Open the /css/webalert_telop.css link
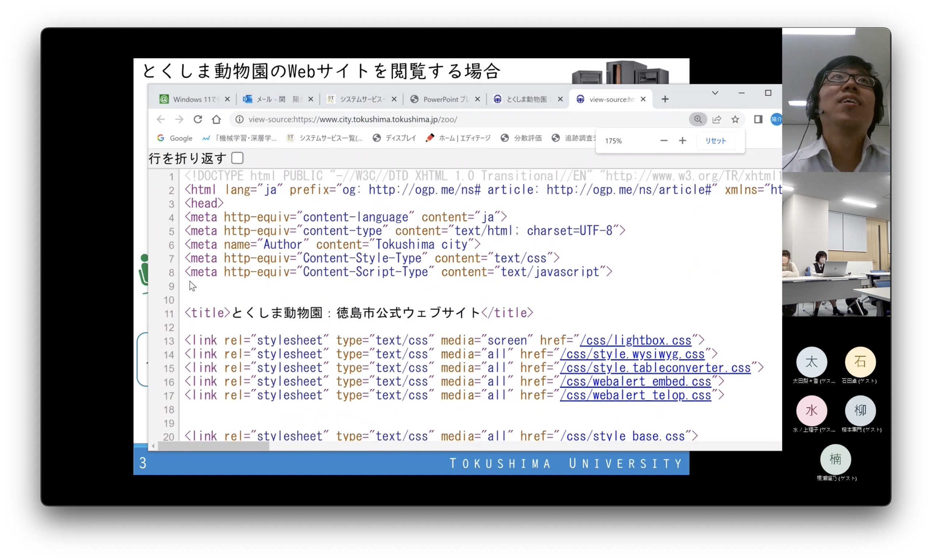 click(x=635, y=395)
